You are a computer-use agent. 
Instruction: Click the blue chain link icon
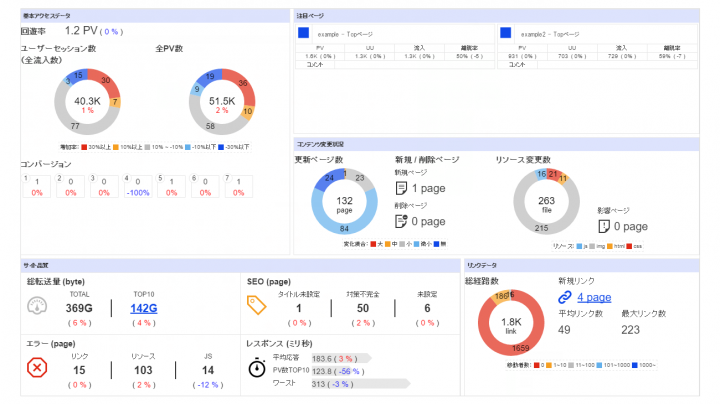[565, 298]
